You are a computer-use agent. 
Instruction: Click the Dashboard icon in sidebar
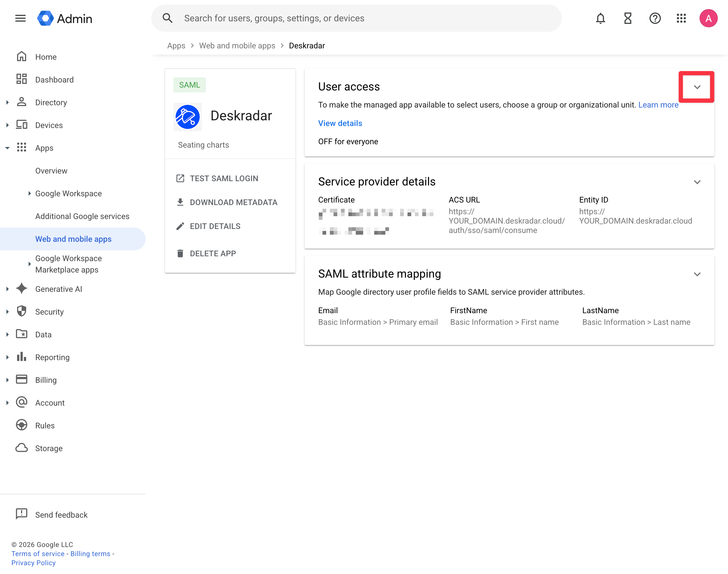point(22,79)
